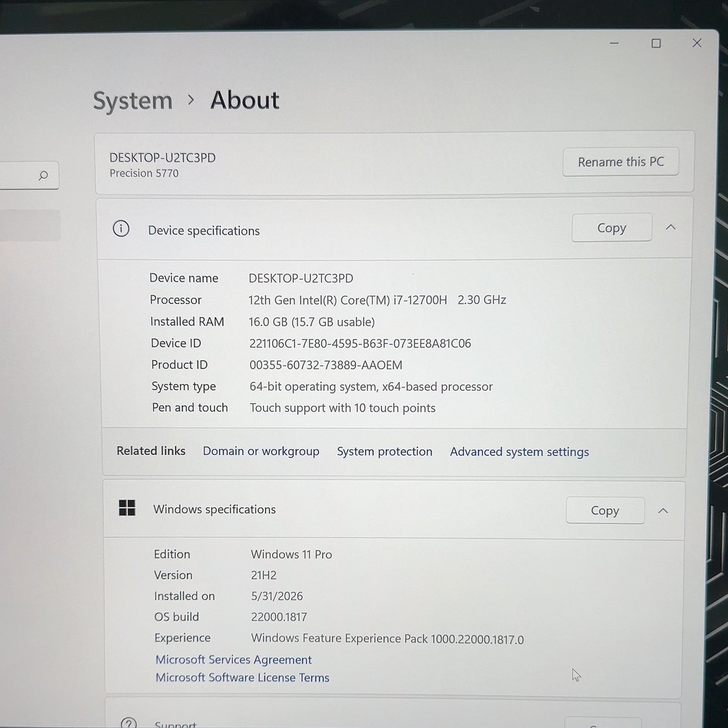Image resolution: width=728 pixels, height=728 pixels.
Task: Close the Settings window
Action: pos(697,43)
